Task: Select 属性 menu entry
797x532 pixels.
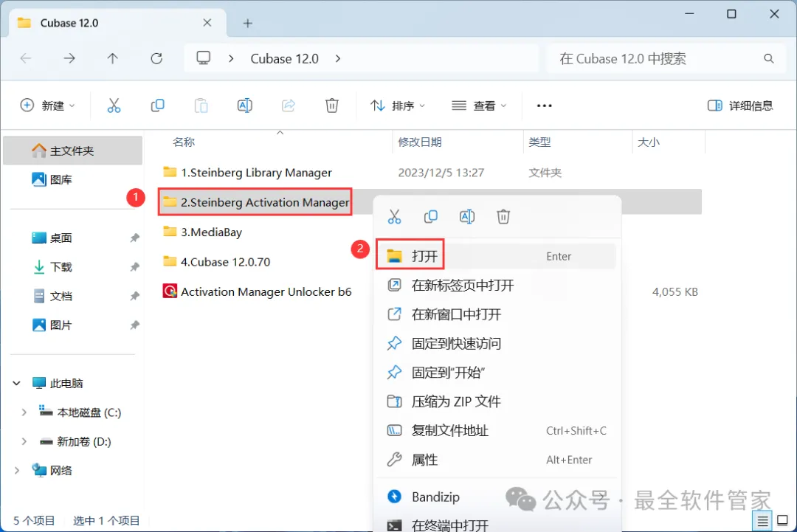Action: 496,460
